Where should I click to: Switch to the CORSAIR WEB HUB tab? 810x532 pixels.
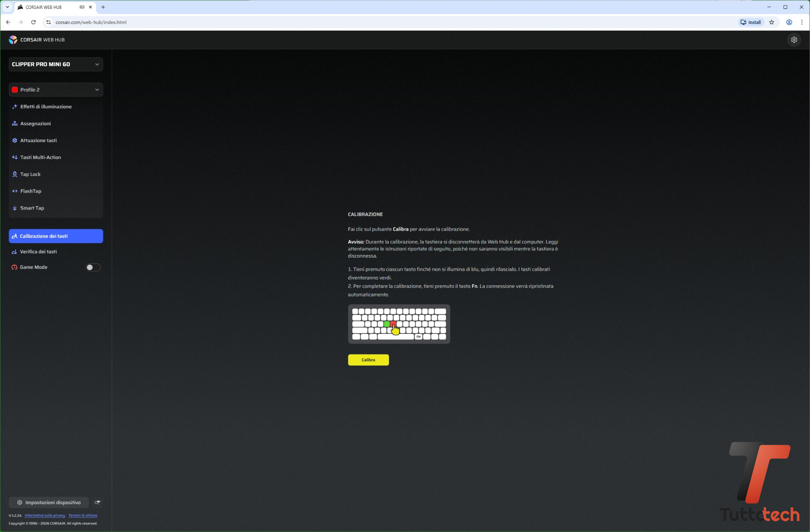[x=55, y=7]
